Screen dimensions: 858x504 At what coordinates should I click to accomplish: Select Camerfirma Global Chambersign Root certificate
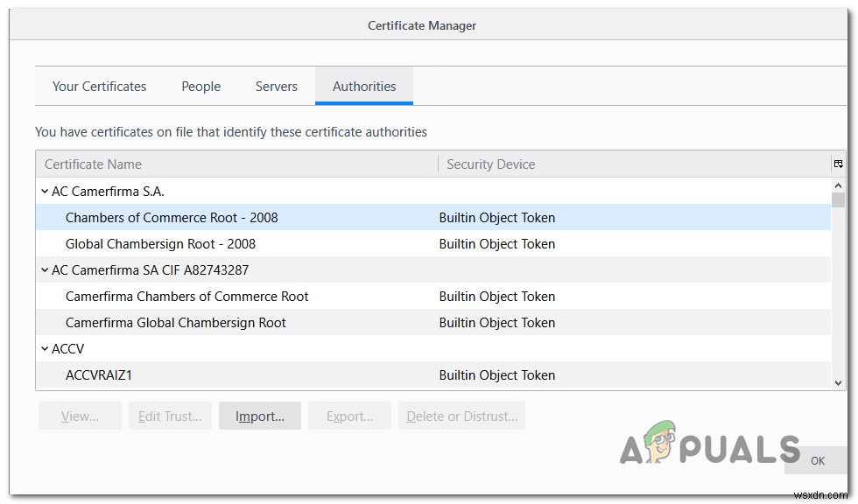[x=175, y=322]
